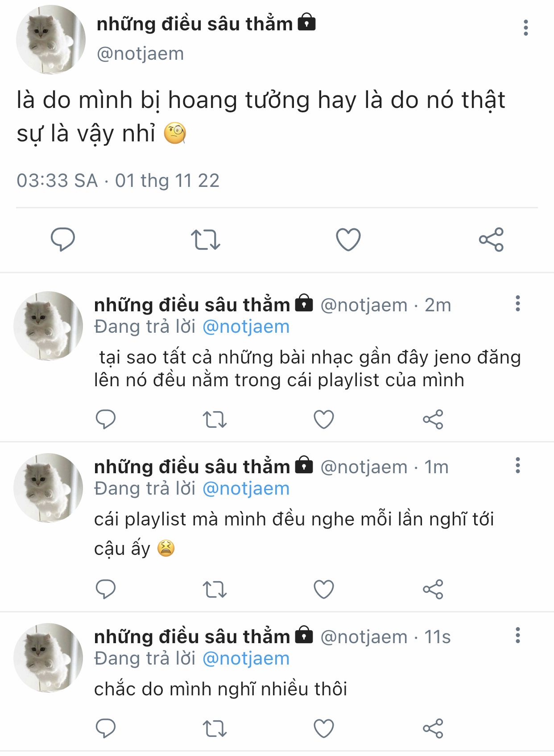The image size is (554, 756).
Task: Reply to the main tweet about hoang tưởng
Action: pyautogui.click(x=62, y=240)
